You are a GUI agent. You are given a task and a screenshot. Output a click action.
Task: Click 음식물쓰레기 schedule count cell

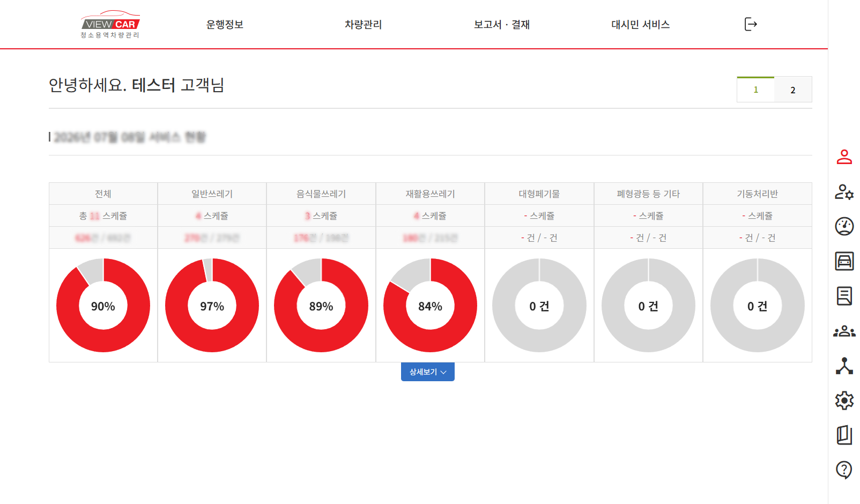tap(321, 216)
